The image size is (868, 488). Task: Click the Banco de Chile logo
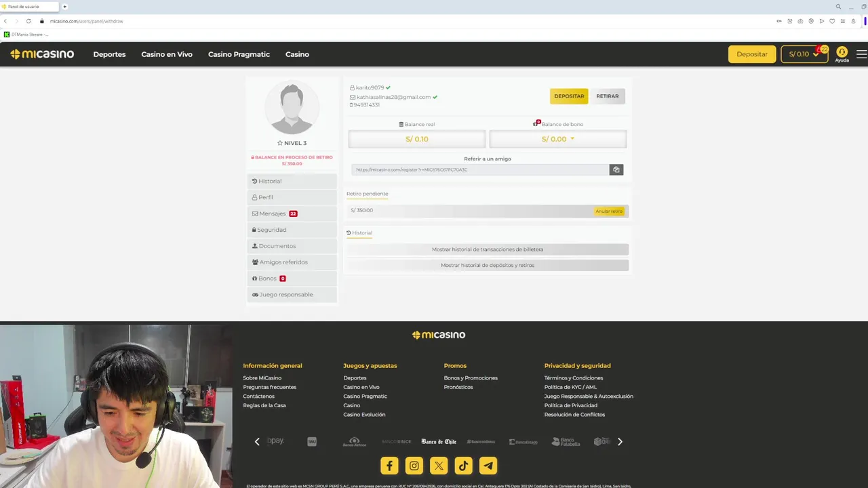click(x=439, y=442)
